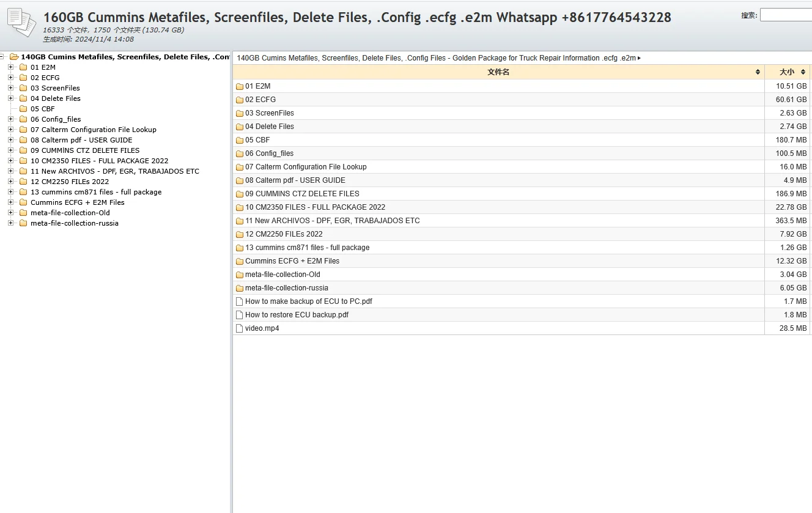812x513 pixels.
Task: Open the 01 E2M folder link in the table
Action: pos(257,86)
